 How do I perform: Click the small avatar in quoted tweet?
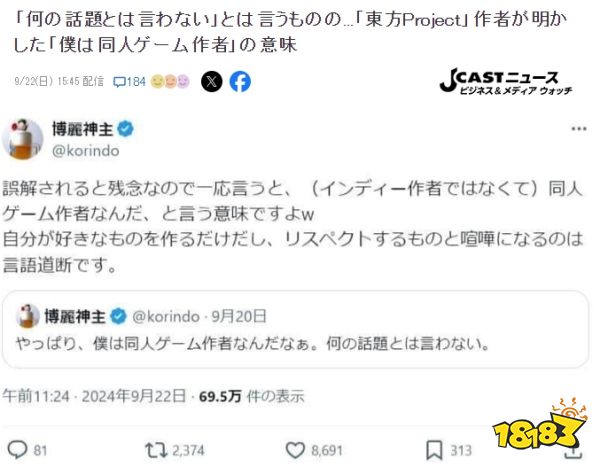[28, 316]
